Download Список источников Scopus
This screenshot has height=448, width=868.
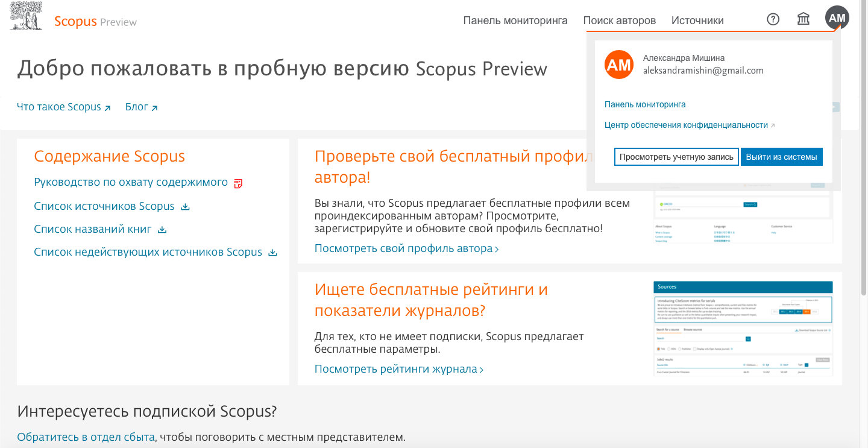click(104, 206)
